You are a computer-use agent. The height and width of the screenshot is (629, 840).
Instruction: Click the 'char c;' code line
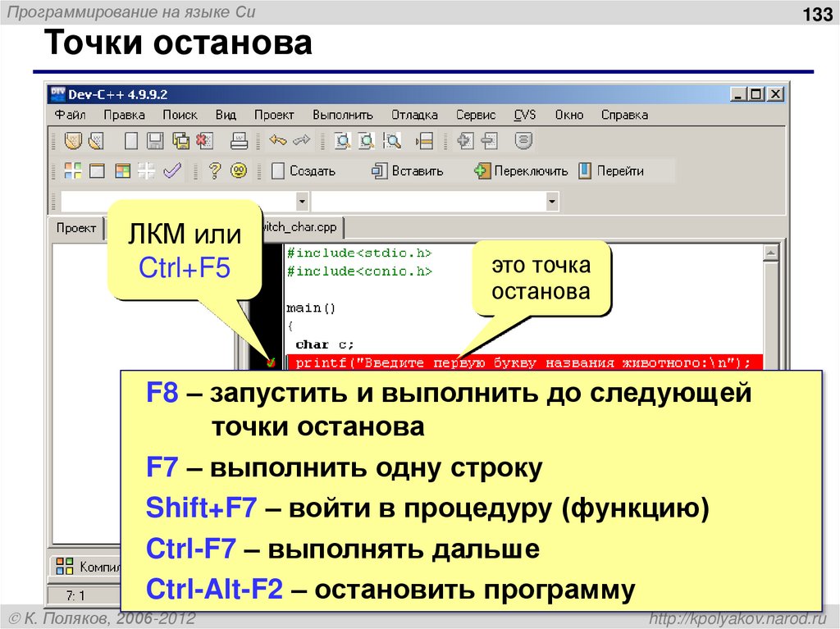324,344
